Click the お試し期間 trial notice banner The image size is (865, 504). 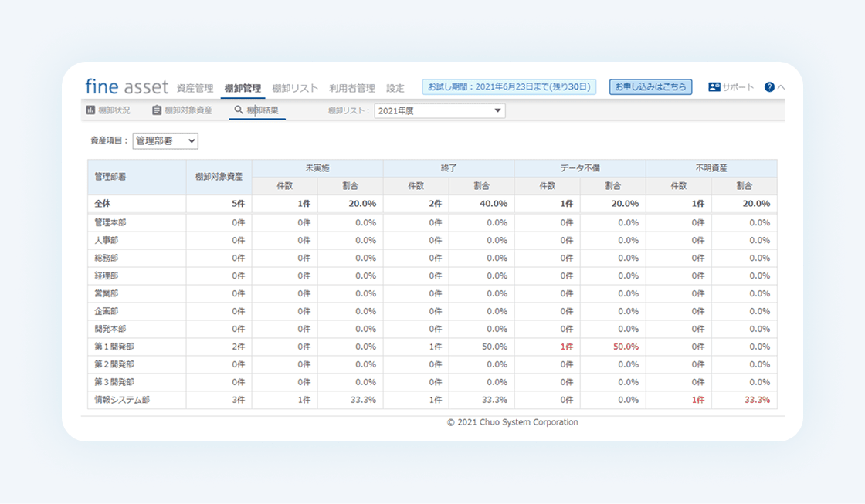pos(509,86)
